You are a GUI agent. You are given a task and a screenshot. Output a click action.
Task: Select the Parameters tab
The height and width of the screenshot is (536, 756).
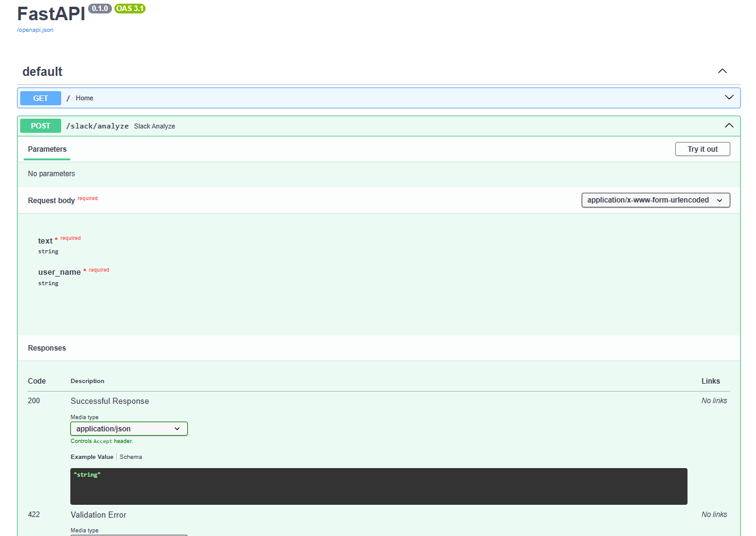47,149
